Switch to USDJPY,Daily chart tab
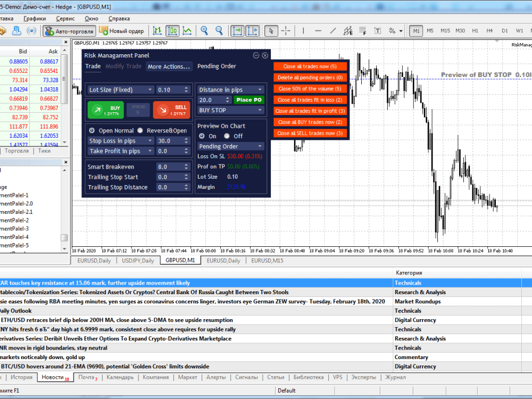Viewport: 532px width, 399px height. (x=138, y=261)
